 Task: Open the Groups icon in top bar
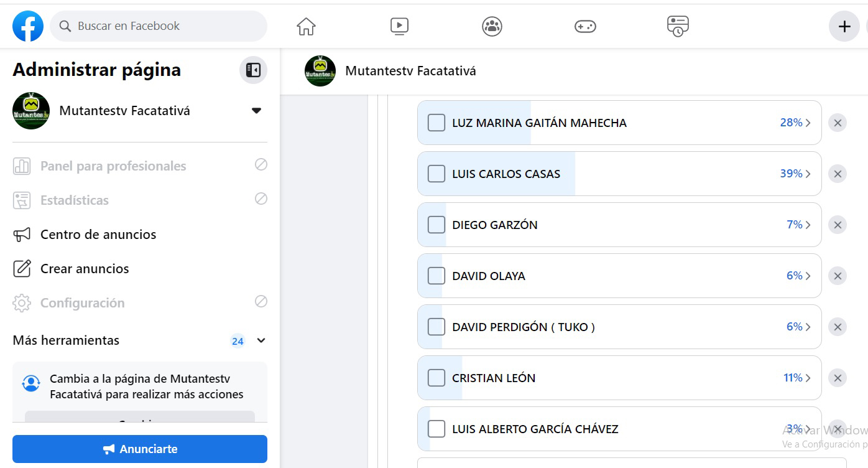click(492, 26)
